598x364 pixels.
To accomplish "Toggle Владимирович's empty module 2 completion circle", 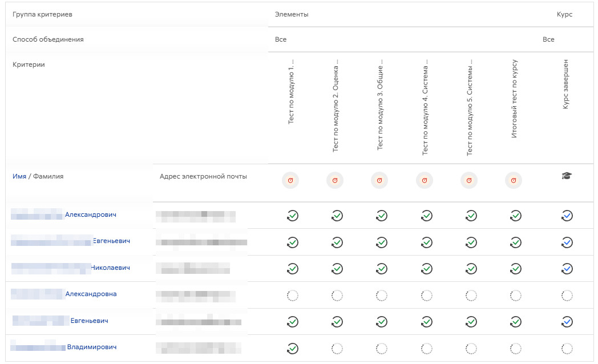I will tap(337, 349).
